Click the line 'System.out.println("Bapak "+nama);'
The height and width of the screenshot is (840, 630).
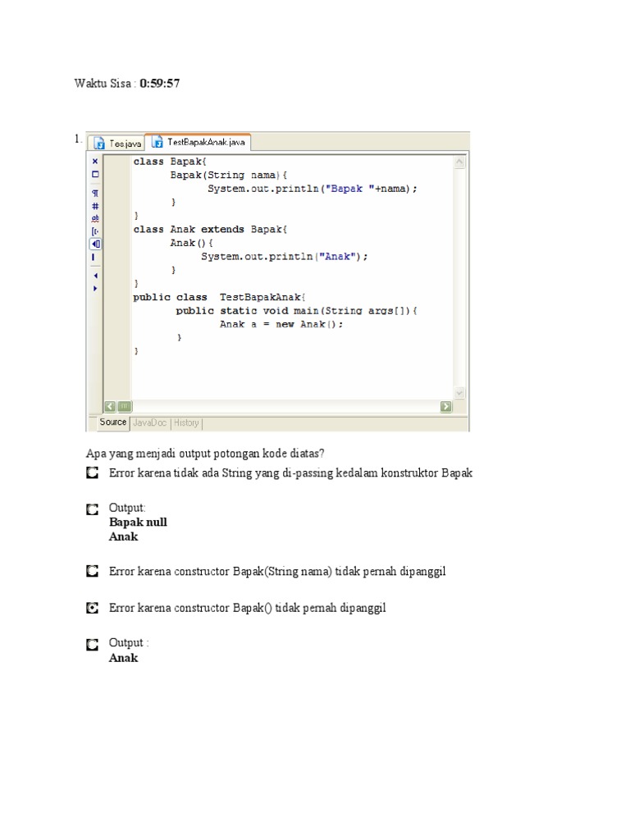tap(313, 189)
